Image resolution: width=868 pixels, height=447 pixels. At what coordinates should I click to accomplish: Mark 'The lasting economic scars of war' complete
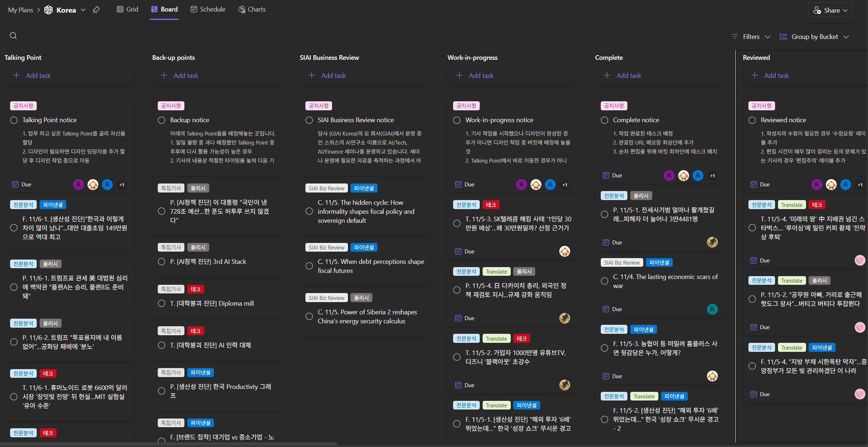pyautogui.click(x=604, y=281)
